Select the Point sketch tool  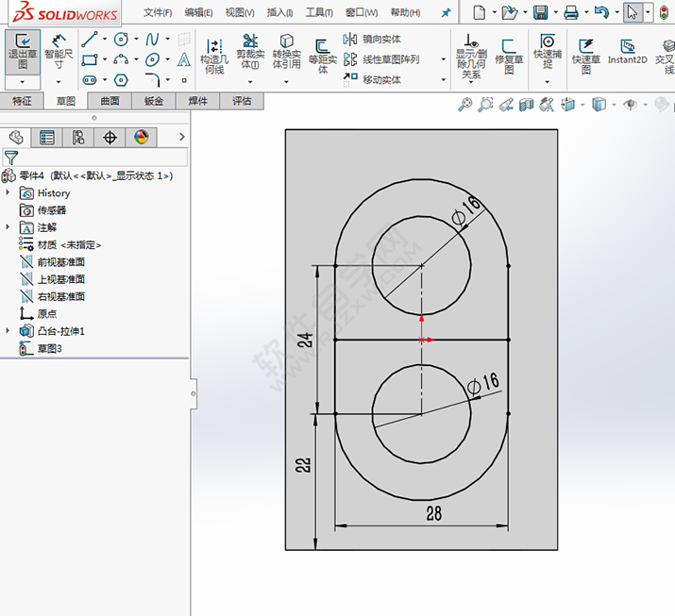click(x=184, y=80)
